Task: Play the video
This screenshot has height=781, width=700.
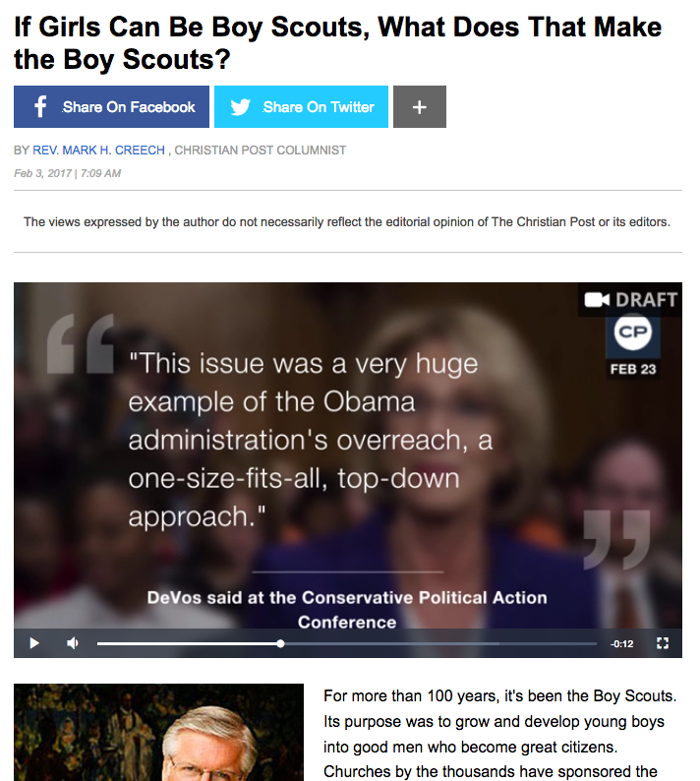Action: (34, 643)
